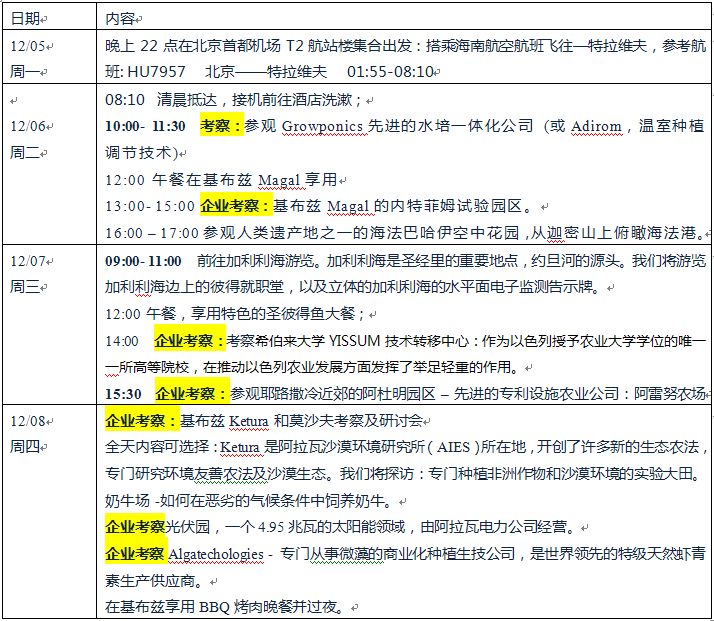Viewport: 714px width, 621px height.
Task: Click the 日期 header cell
Action: point(25,19)
